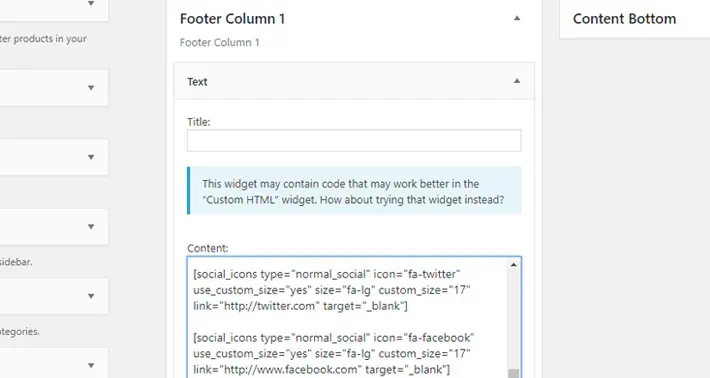Click the Content scrollbar thumb at the bottom
The image size is (710, 378).
coord(513,373)
